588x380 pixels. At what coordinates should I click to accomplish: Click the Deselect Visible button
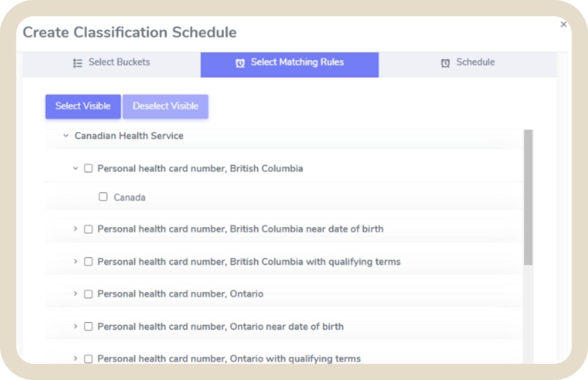pyautogui.click(x=166, y=106)
